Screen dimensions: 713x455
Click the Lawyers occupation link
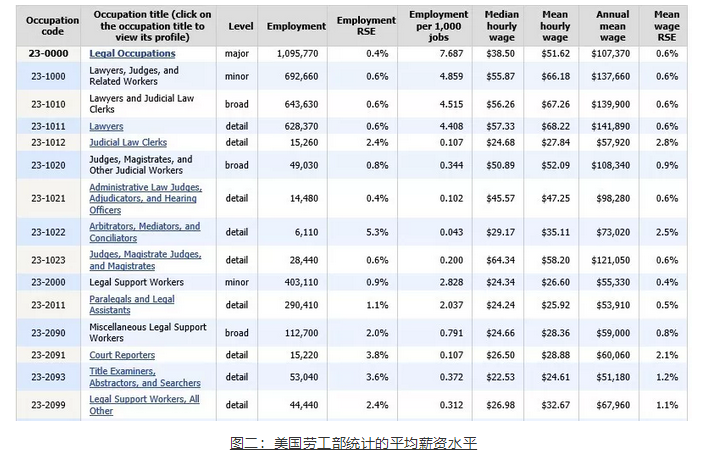[x=107, y=127]
